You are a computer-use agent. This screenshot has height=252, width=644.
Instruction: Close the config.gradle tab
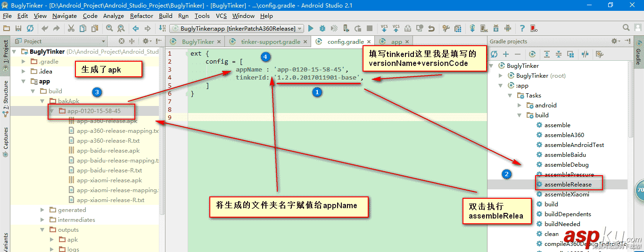[369, 41]
